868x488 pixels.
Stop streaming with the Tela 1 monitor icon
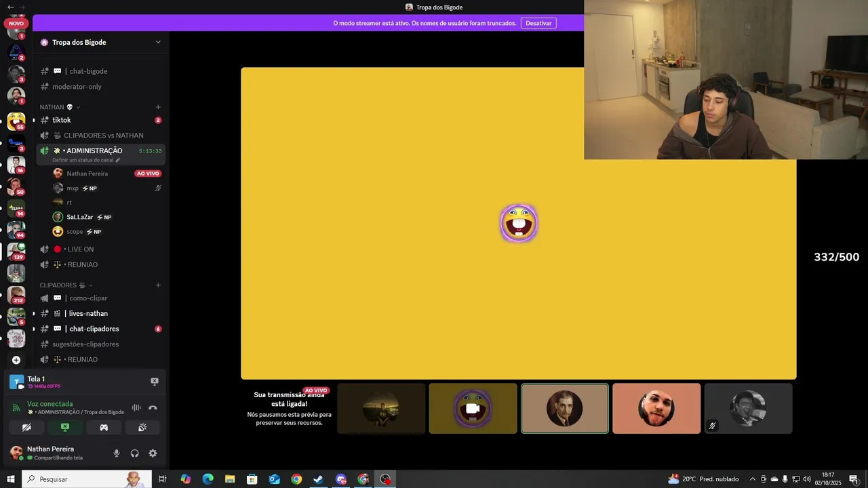[155, 382]
